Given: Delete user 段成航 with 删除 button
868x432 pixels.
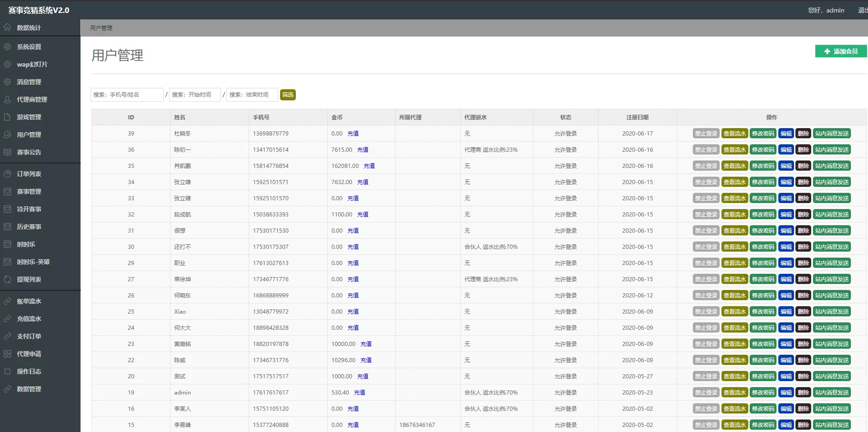Looking at the screenshot, I should point(803,215).
